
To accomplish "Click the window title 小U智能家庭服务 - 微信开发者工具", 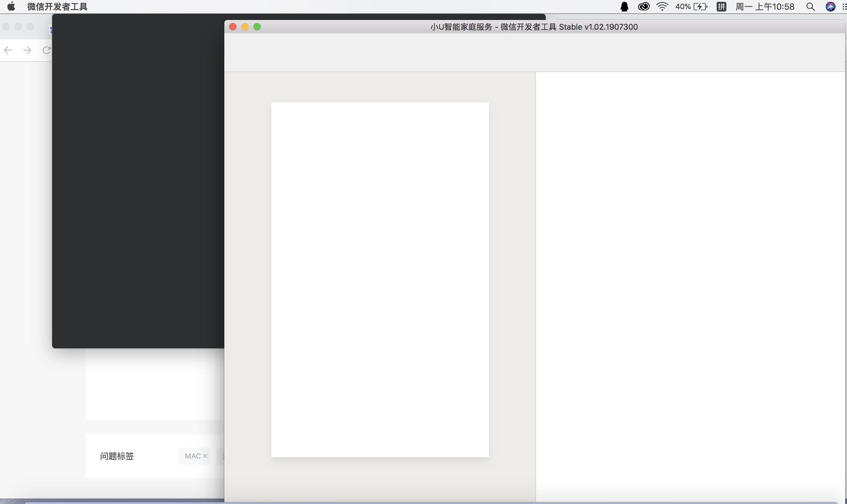I will pyautogui.click(x=534, y=27).
